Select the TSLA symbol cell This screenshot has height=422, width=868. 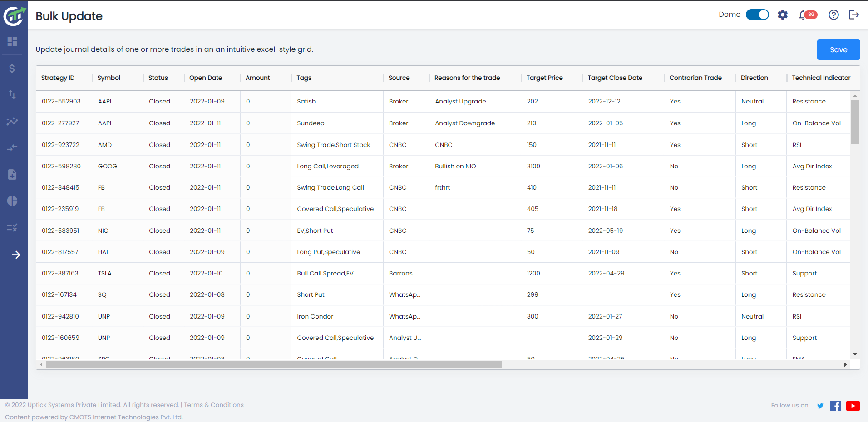point(118,273)
